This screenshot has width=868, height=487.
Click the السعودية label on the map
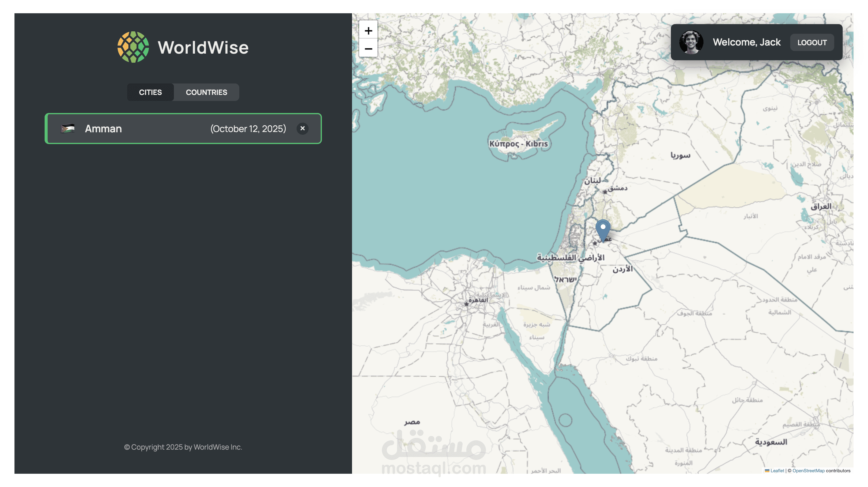(771, 442)
